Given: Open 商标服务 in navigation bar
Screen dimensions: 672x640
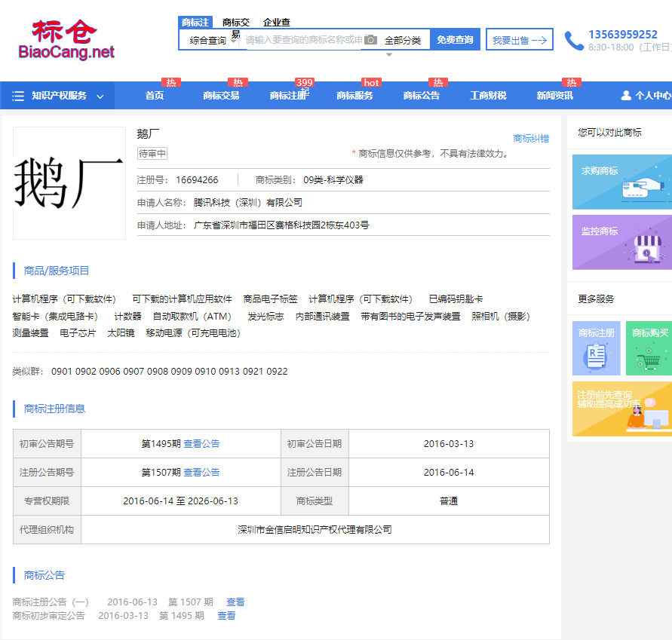Looking at the screenshot, I should point(355,95).
